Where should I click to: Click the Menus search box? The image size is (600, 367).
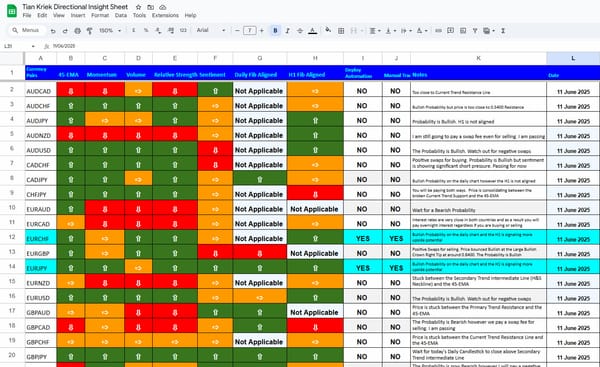point(27,30)
